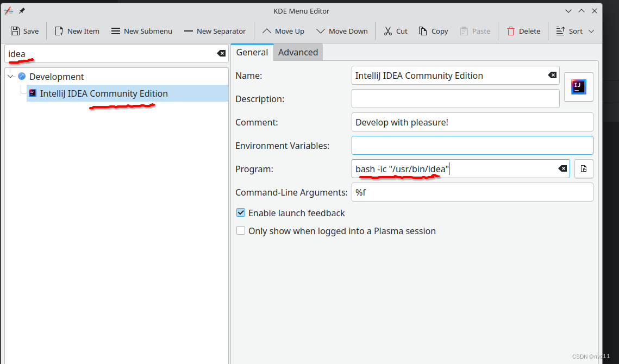Cut the selected menu entry
The height and width of the screenshot is (364, 619).
(396, 31)
